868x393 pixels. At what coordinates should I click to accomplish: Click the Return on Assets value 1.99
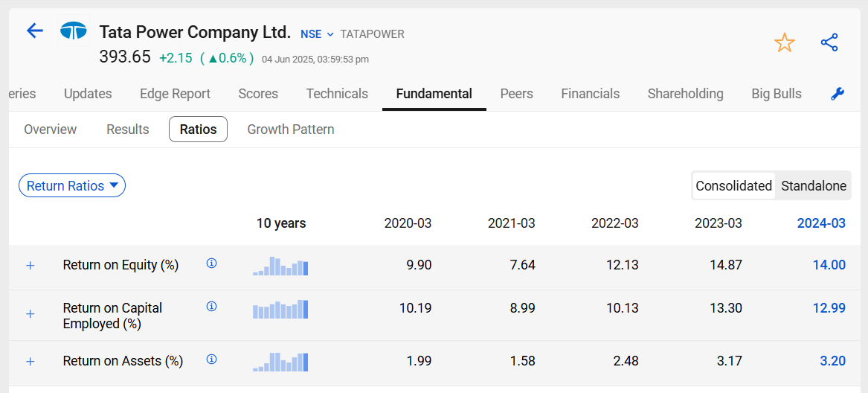pyautogui.click(x=419, y=362)
